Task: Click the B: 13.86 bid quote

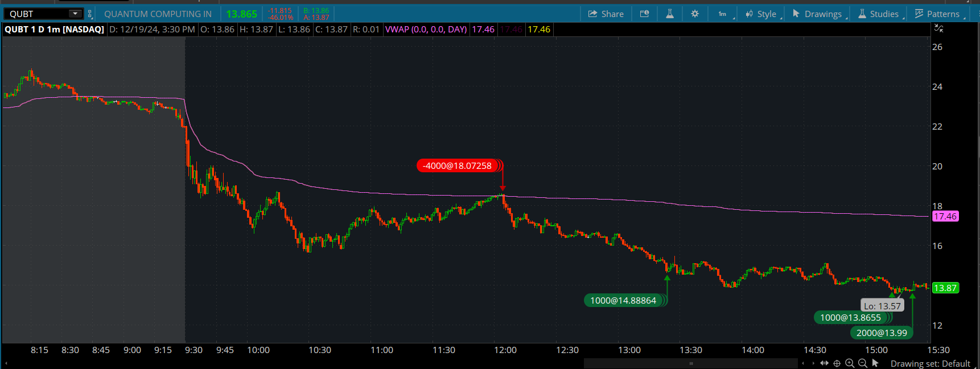Action: point(316,10)
